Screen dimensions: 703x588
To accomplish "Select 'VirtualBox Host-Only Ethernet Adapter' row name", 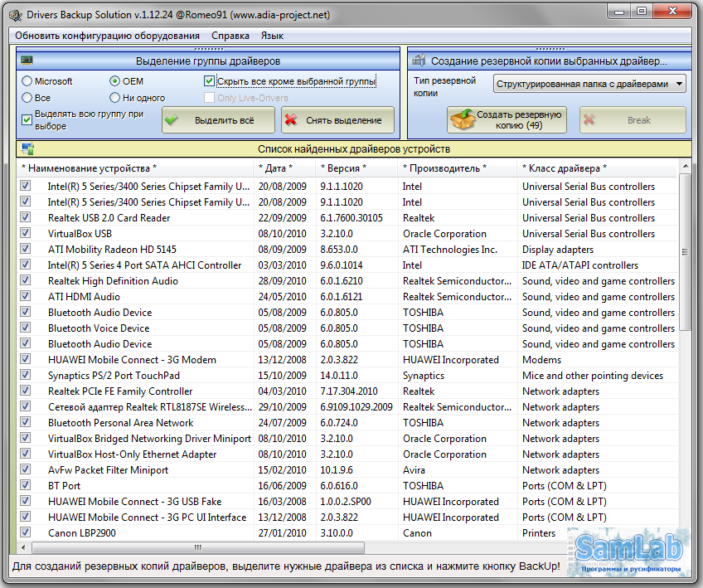I will (133, 454).
